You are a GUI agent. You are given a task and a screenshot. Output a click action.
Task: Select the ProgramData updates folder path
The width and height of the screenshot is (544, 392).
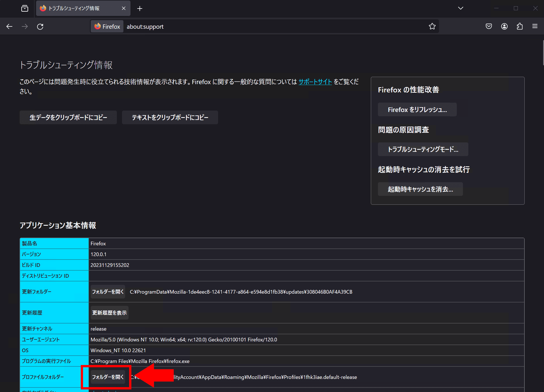click(x=241, y=292)
